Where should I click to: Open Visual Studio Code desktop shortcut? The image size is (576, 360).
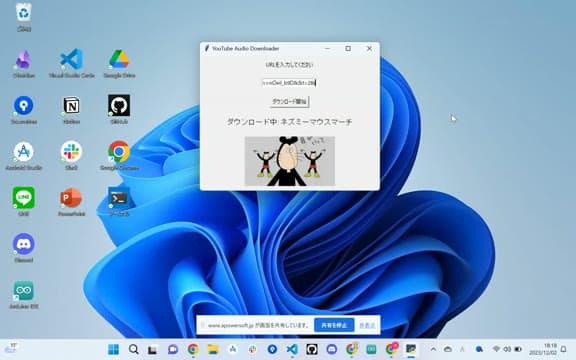coord(72,63)
